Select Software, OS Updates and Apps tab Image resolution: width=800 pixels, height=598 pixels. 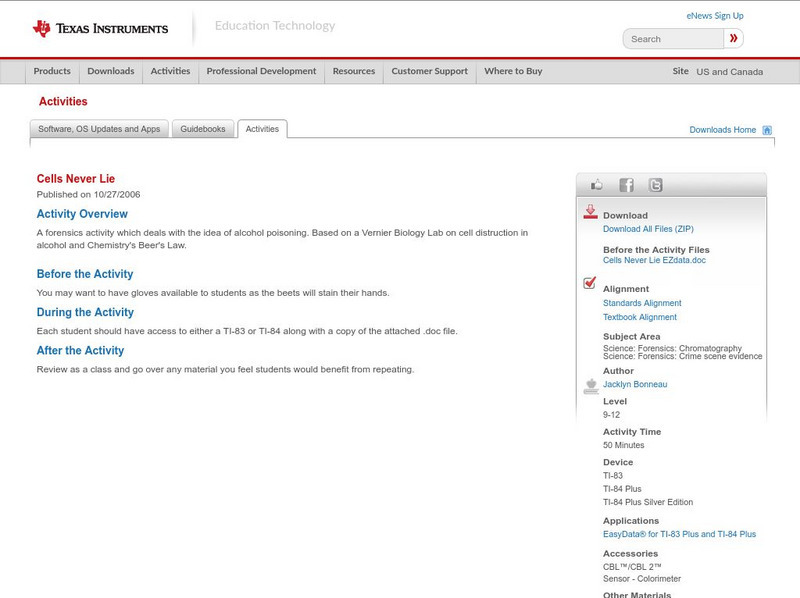point(99,129)
